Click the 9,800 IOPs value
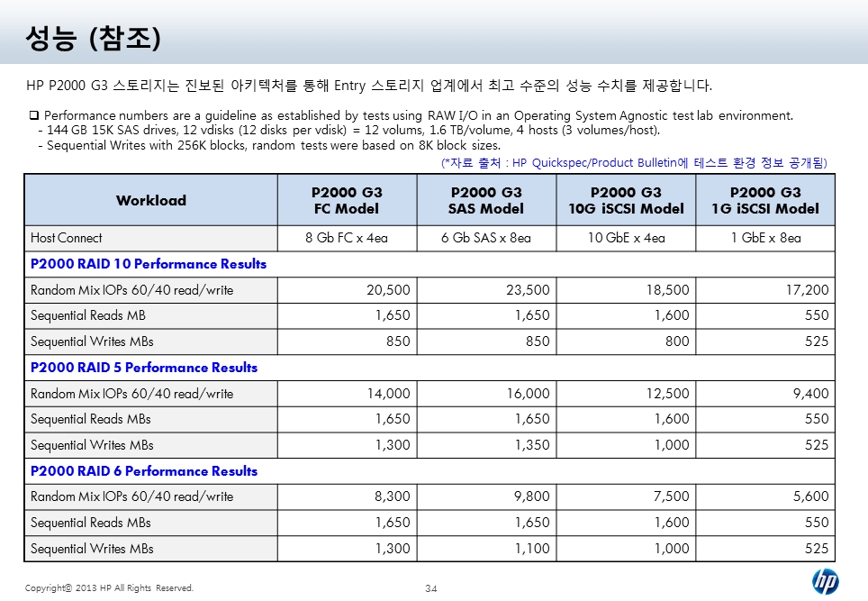 click(x=532, y=496)
